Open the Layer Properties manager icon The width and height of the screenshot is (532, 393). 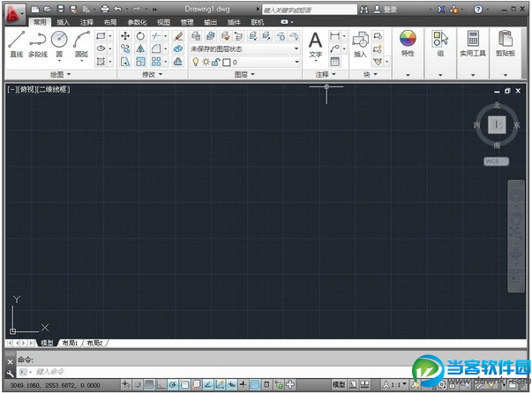(x=196, y=36)
